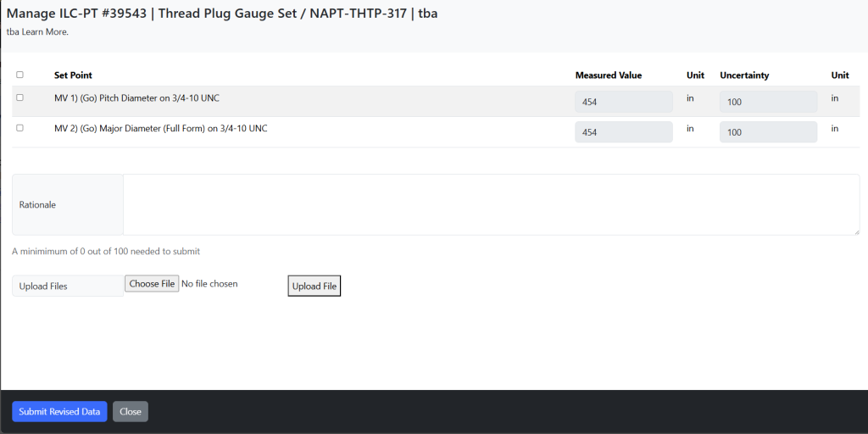
Task: Select the MV 1 (Go) Pitch Diameter label
Action: coord(136,98)
